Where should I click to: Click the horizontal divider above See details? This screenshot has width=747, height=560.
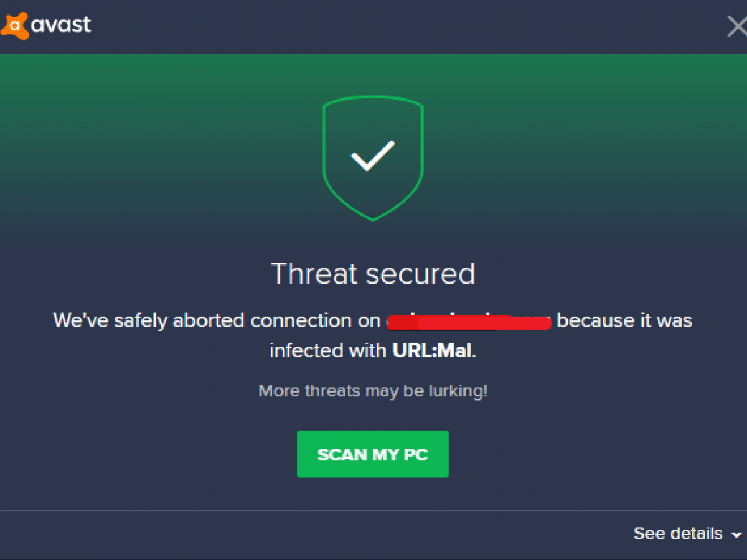click(x=374, y=511)
